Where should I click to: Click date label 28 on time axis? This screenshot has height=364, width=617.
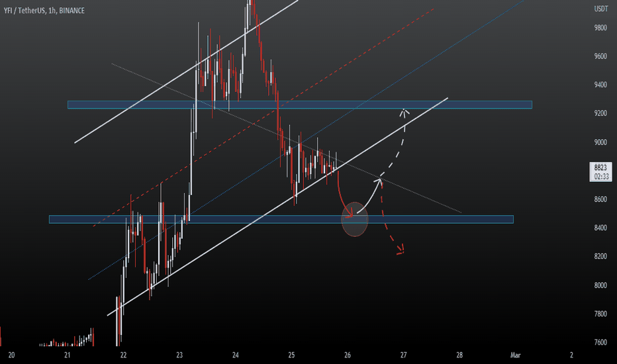click(459, 355)
